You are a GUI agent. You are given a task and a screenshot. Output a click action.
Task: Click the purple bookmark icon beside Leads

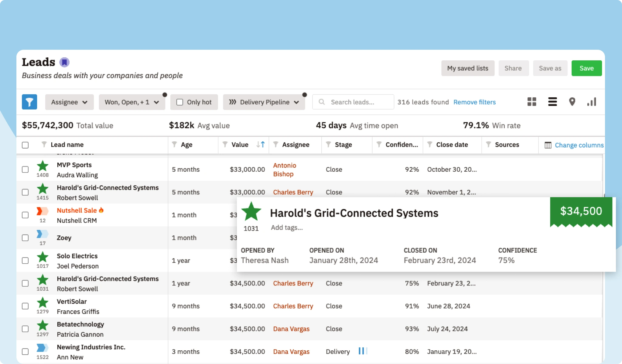click(64, 62)
